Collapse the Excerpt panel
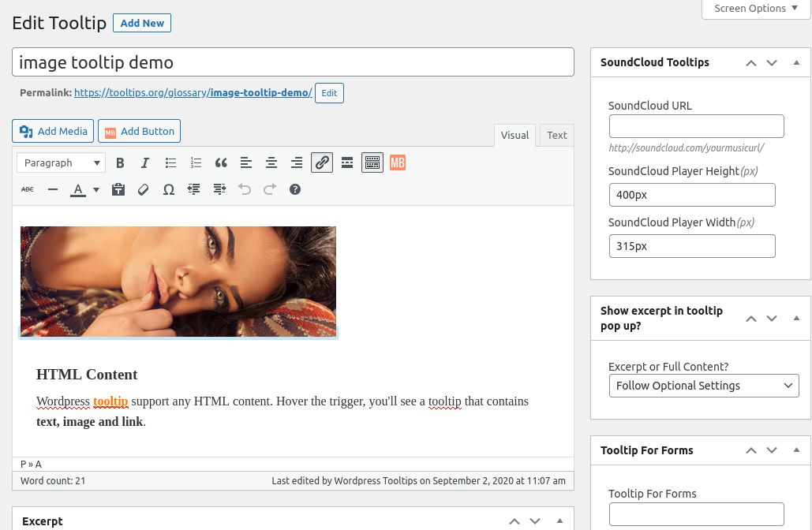The height and width of the screenshot is (530, 812). 559,521
